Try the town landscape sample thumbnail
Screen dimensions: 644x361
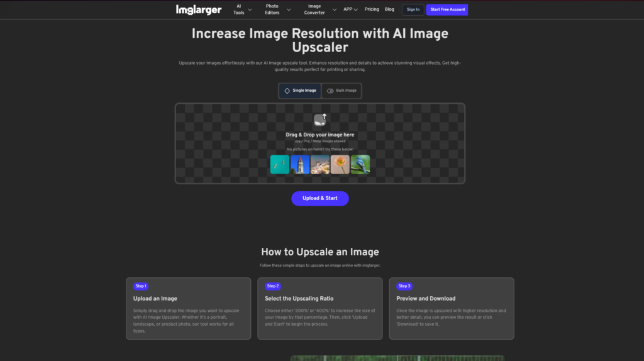pos(320,164)
